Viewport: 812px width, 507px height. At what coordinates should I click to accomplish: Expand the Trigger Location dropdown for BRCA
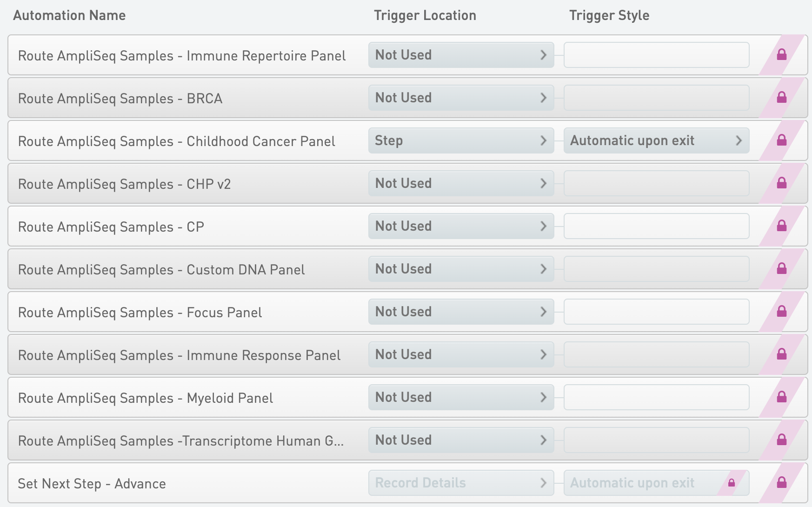(461, 98)
